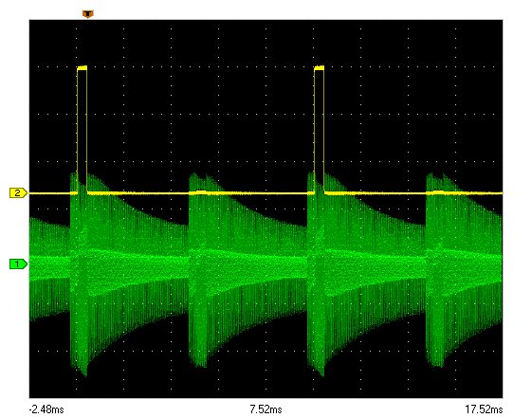The height and width of the screenshot is (418, 532).
Task: Click the rising edge of the first yellow pulse
Action: 78,131
